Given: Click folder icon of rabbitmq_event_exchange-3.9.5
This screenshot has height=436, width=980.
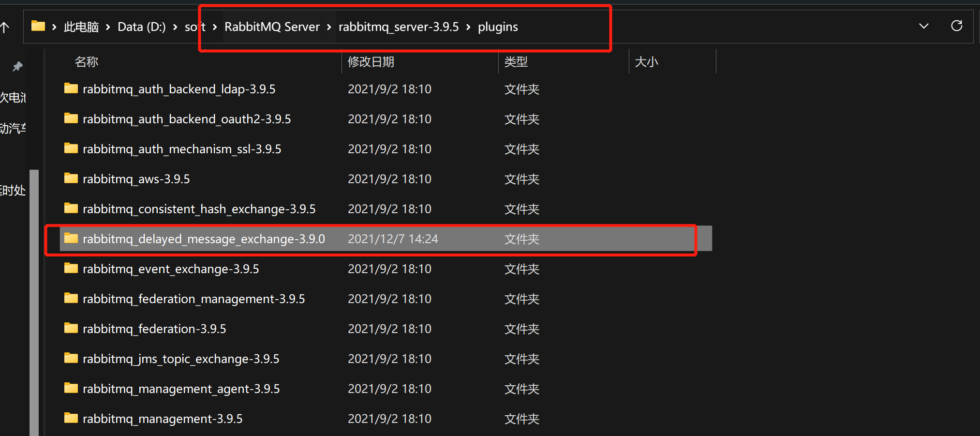Looking at the screenshot, I should point(71,268).
